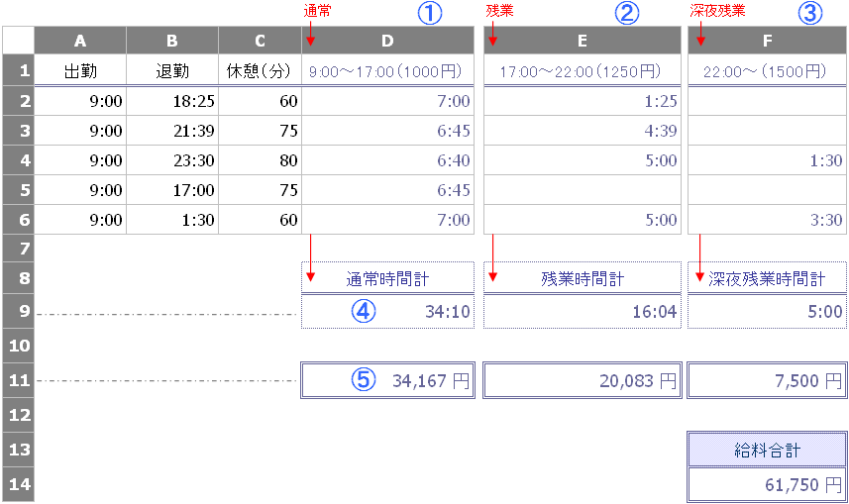849x504 pixels.
Task: Select the 21:39 clock-out cell
Action: (172, 131)
